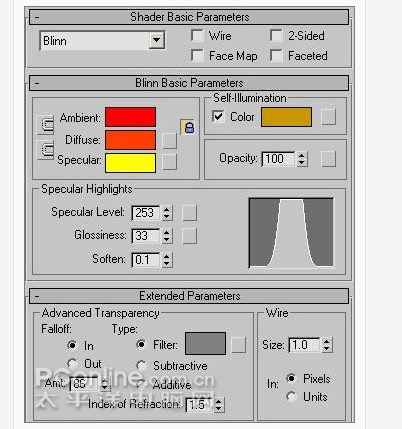
Task: Click the Wire Size value field
Action: pyautogui.click(x=305, y=345)
